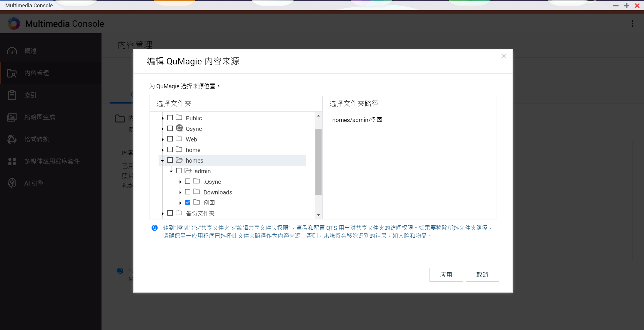The width and height of the screenshot is (644, 330).
Task: Check the home folder checkbox
Action: [x=170, y=149]
